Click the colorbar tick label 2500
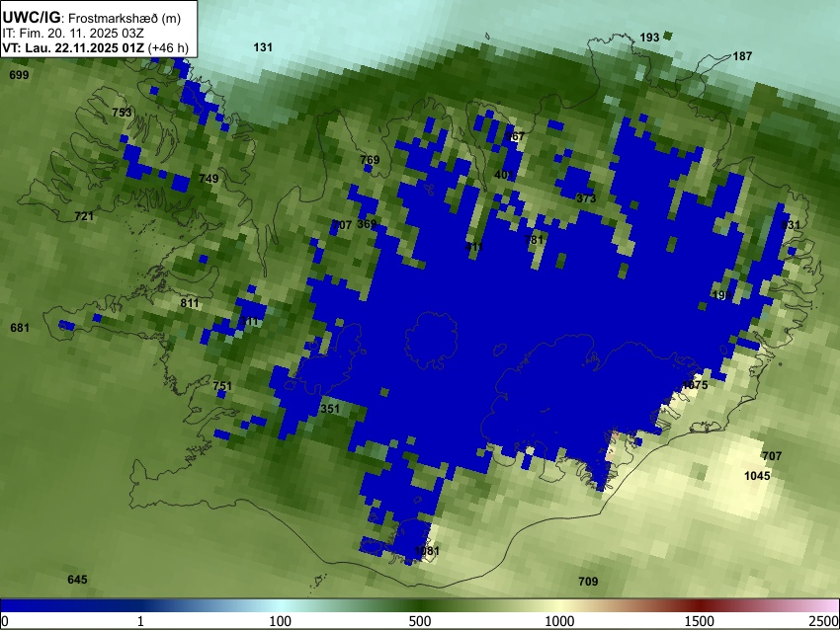Image resolution: width=840 pixels, height=630 pixels. pyautogui.click(x=824, y=621)
